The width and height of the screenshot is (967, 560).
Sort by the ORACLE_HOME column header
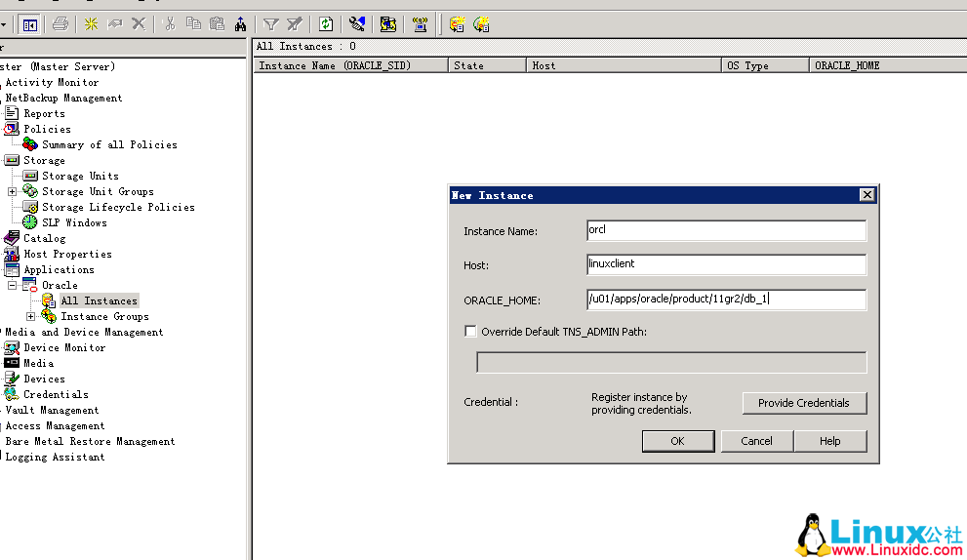click(888, 65)
